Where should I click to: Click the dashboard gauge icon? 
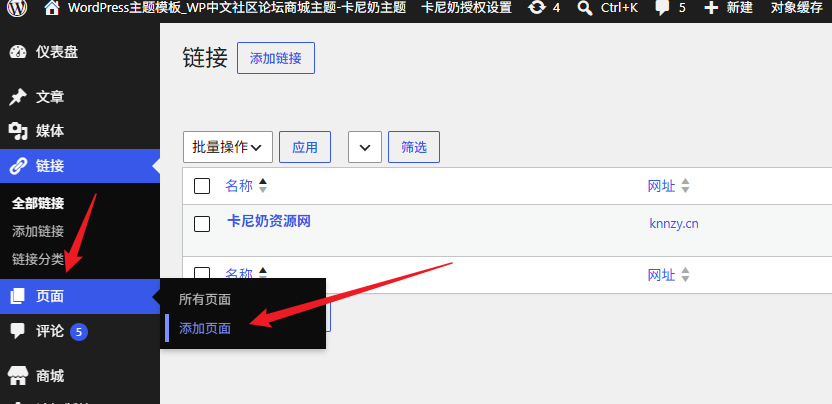pyautogui.click(x=18, y=52)
